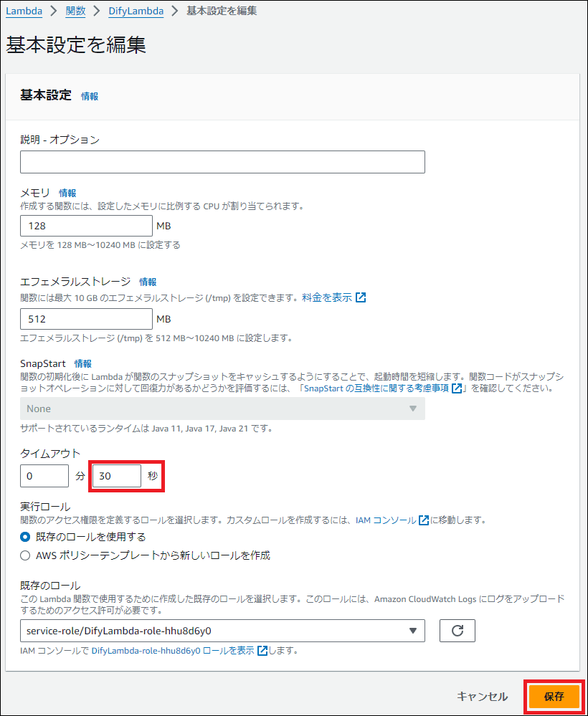
Task: Open DifyLambda breadcrumb link
Action: coord(136,11)
